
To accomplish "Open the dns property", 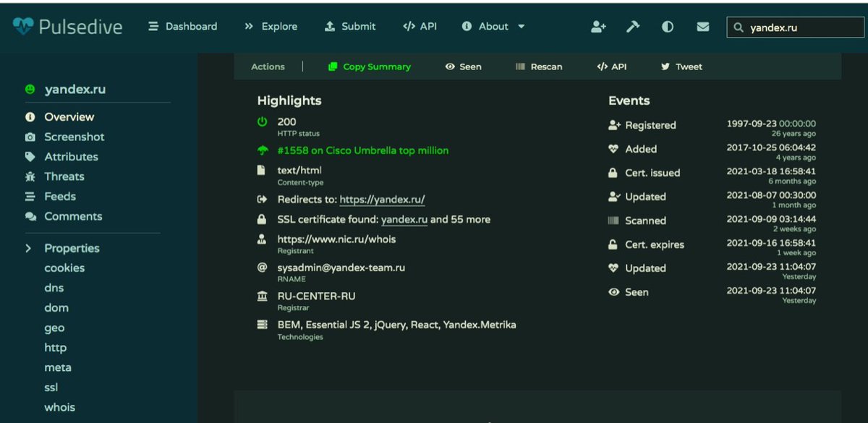I will [54, 288].
